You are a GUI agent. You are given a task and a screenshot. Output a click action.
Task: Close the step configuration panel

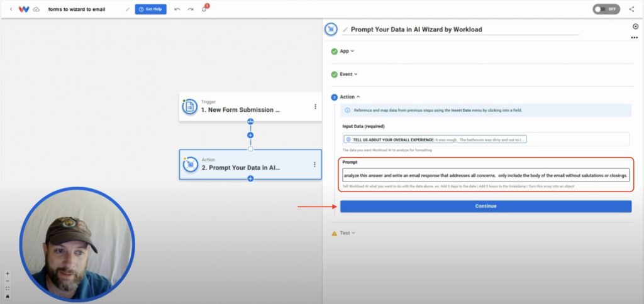point(635,26)
